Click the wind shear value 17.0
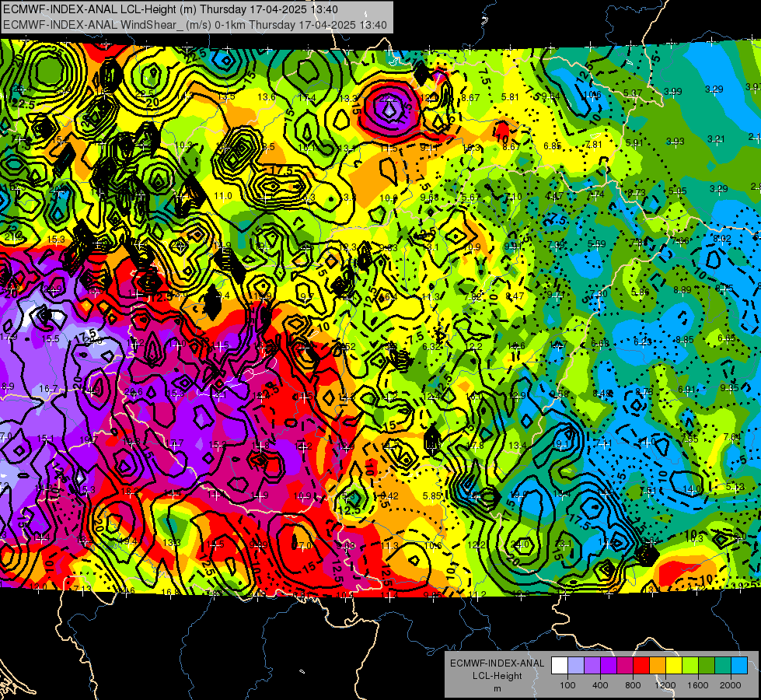This screenshot has height=700, width=761. (x=303, y=545)
